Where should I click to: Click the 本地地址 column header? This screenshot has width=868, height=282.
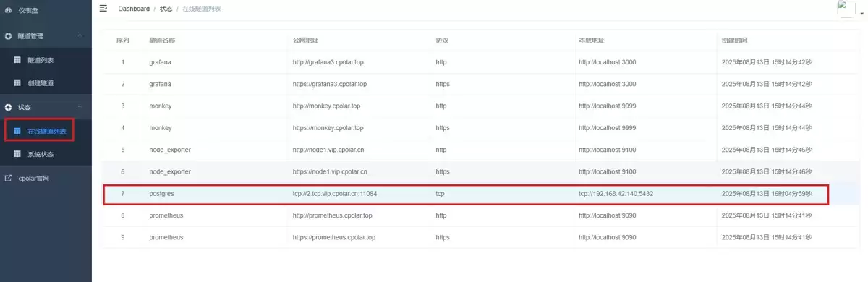[591, 40]
